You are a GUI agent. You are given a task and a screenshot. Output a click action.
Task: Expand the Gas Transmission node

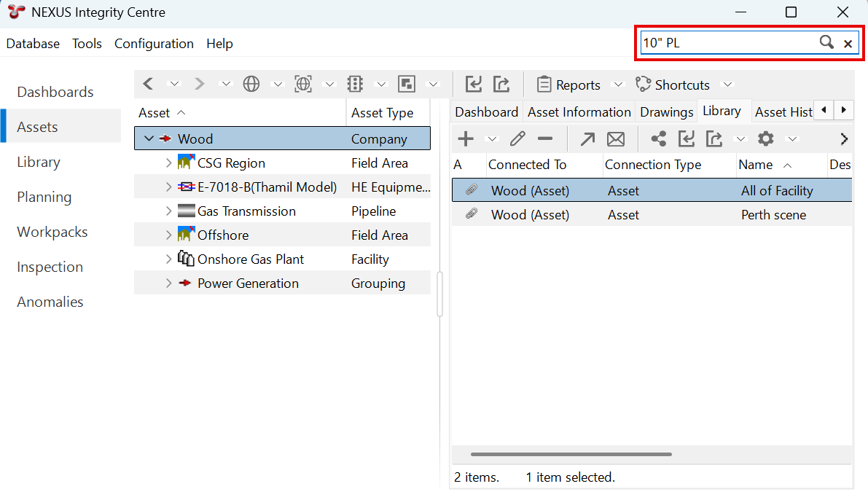click(168, 211)
